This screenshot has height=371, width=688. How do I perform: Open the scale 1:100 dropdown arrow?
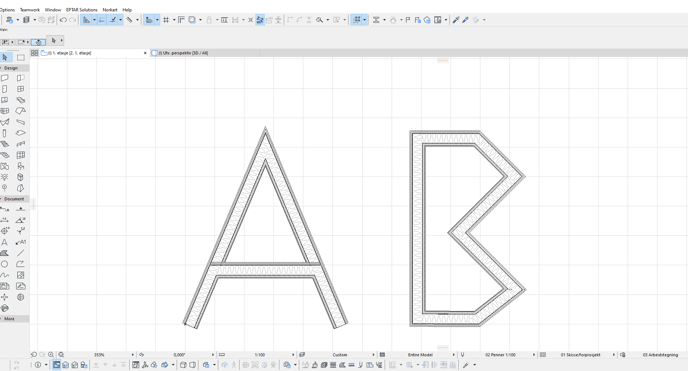coord(293,354)
